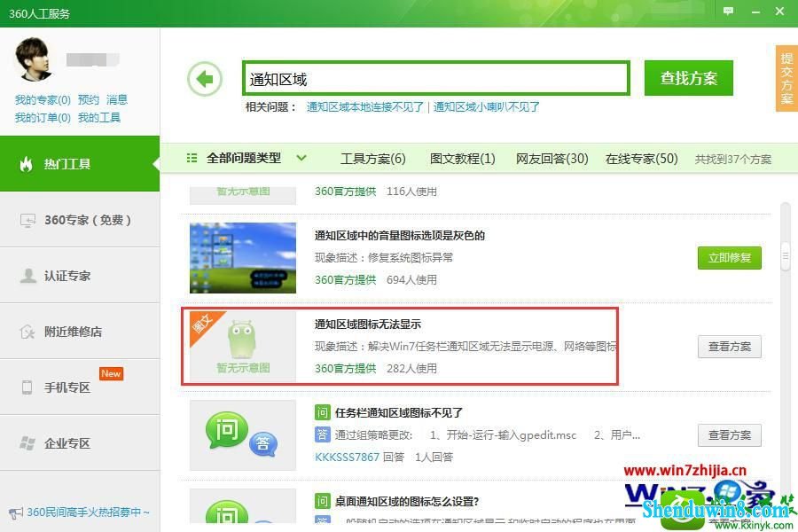This screenshot has width=798, height=532.
Task: Open the 360专家(免费) sidebar section
Action: (x=80, y=220)
